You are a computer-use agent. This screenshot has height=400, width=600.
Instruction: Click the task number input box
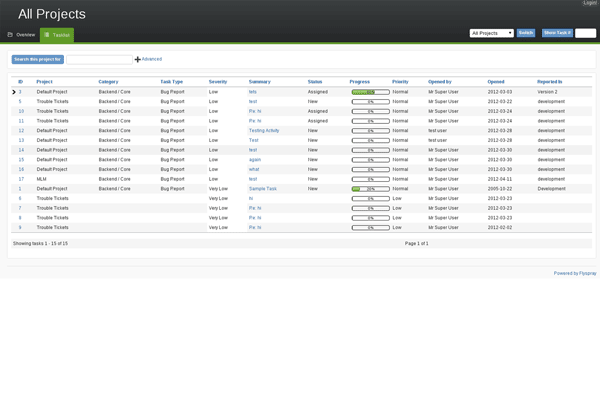(585, 33)
